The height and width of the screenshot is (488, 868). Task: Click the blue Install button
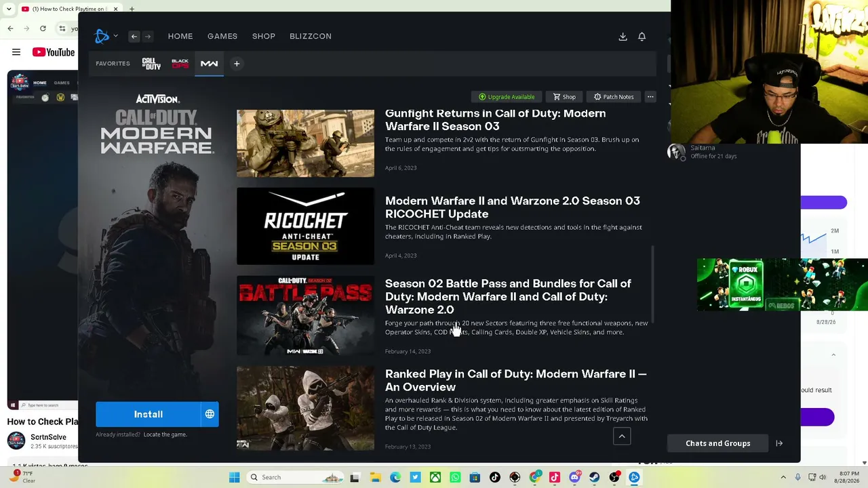tap(148, 414)
